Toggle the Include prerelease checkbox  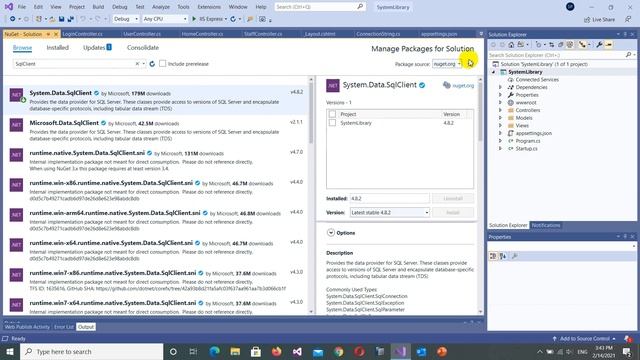[x=162, y=64]
